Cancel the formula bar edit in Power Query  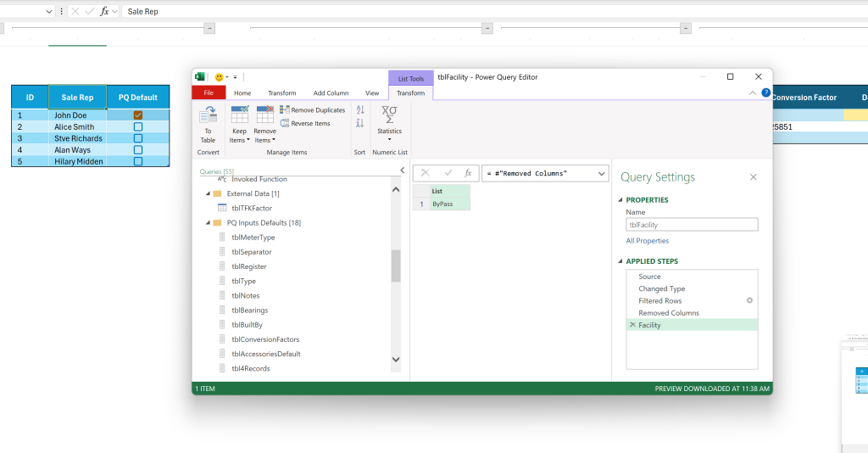(x=426, y=173)
